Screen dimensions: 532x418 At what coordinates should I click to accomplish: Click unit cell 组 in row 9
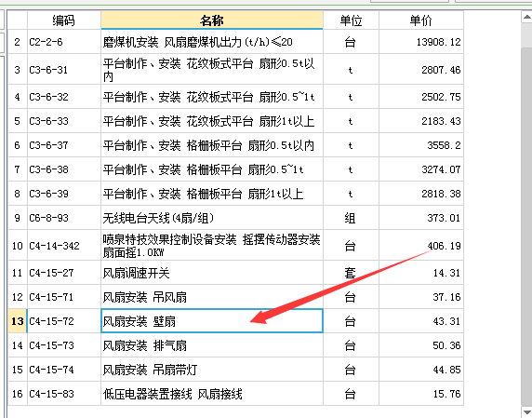tap(351, 217)
